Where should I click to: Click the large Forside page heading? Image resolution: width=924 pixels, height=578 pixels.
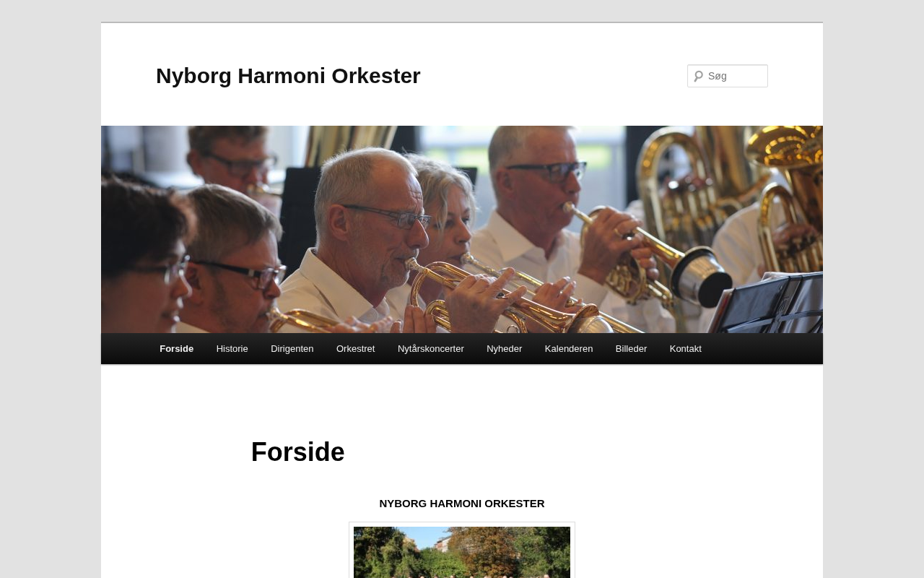coord(298,452)
